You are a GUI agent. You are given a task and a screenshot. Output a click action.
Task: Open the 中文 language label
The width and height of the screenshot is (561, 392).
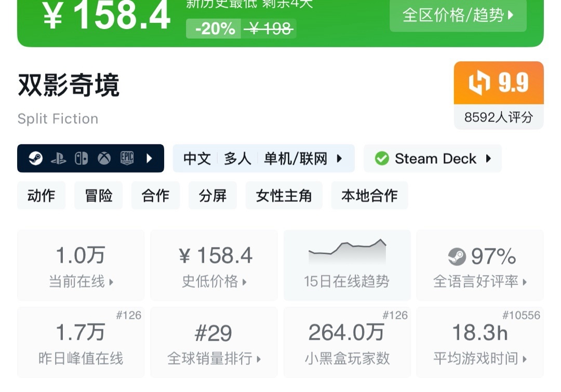[197, 158]
